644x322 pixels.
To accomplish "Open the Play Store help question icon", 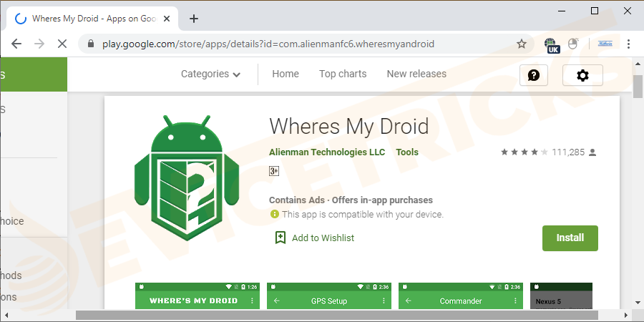I will pyautogui.click(x=534, y=75).
